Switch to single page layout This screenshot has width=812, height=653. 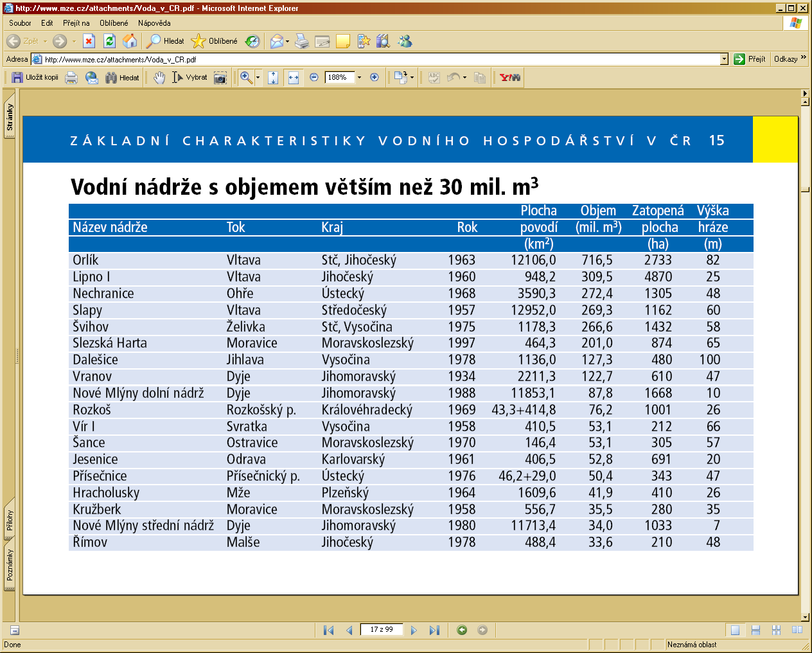coord(736,631)
